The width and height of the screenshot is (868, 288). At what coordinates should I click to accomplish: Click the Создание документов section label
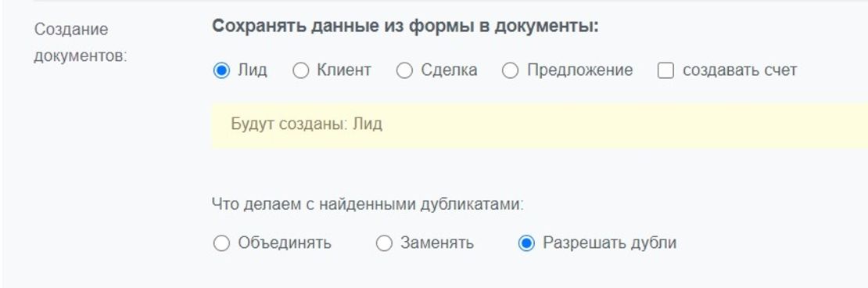click(x=80, y=42)
